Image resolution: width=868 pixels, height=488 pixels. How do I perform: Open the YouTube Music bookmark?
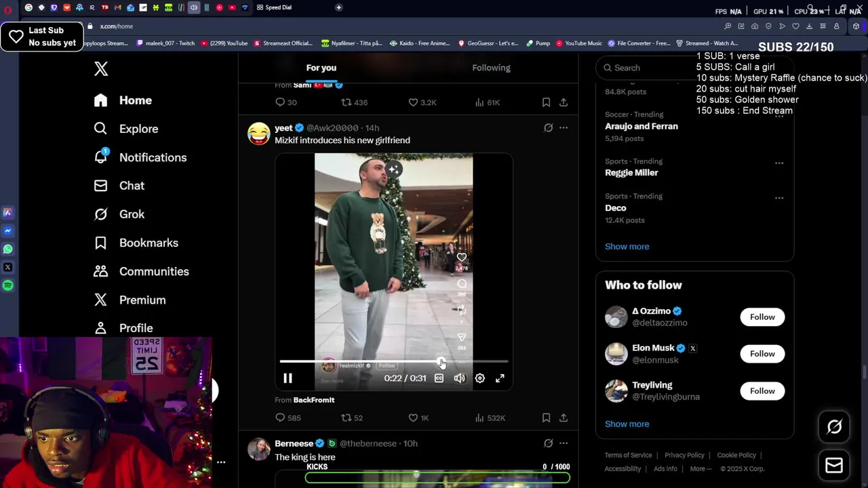[578, 43]
